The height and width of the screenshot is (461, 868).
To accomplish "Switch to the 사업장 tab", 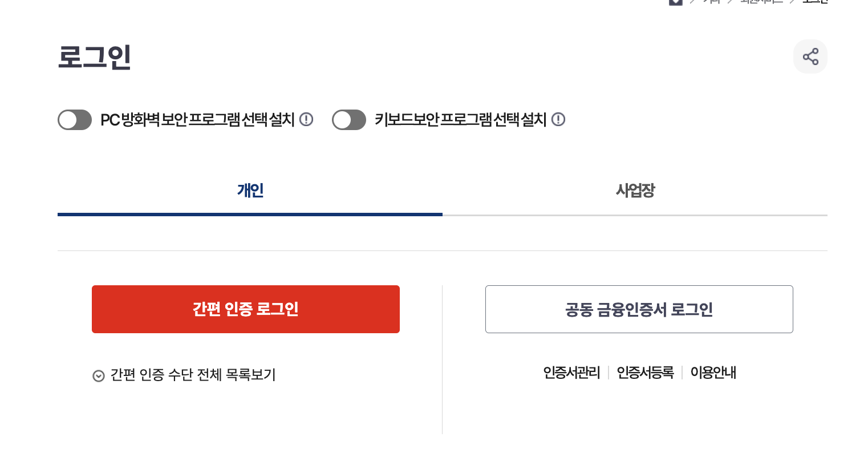I will pos(635,191).
